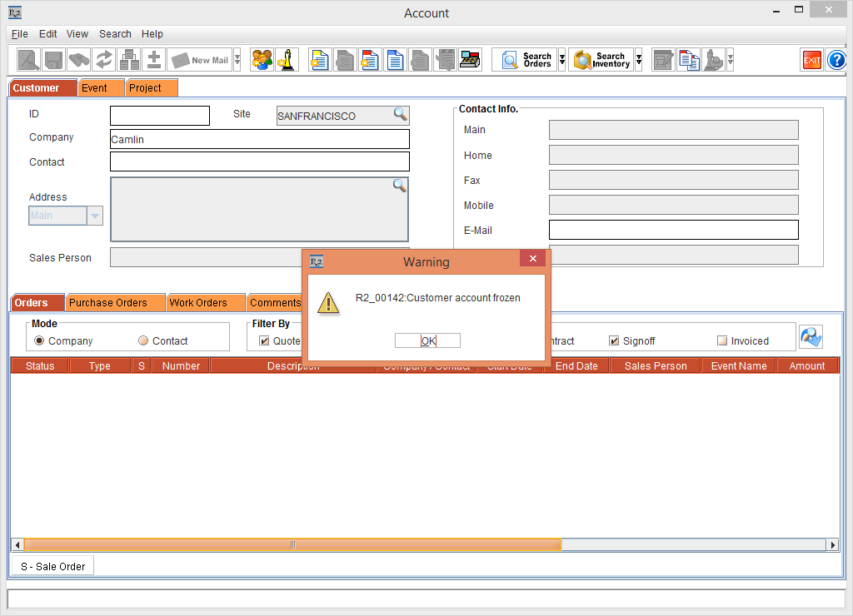This screenshot has height=616, width=853.
Task: Select the Contact mode radio button
Action: (x=143, y=340)
